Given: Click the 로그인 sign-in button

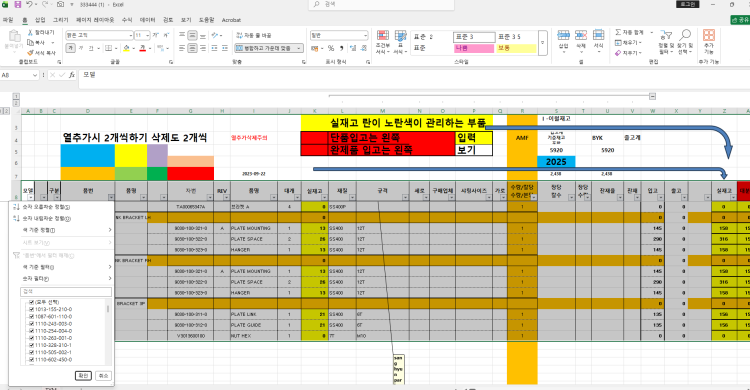Looking at the screenshot, I should [x=688, y=4].
